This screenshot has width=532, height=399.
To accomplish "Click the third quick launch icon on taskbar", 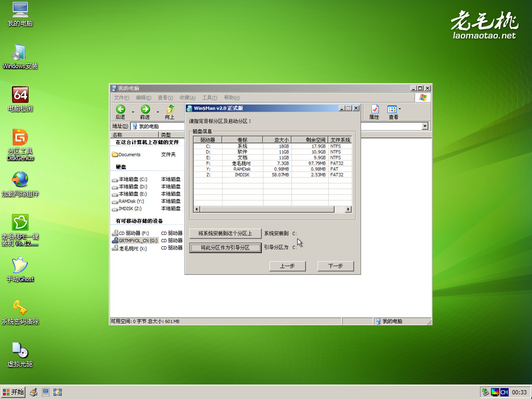I will pos(58,392).
